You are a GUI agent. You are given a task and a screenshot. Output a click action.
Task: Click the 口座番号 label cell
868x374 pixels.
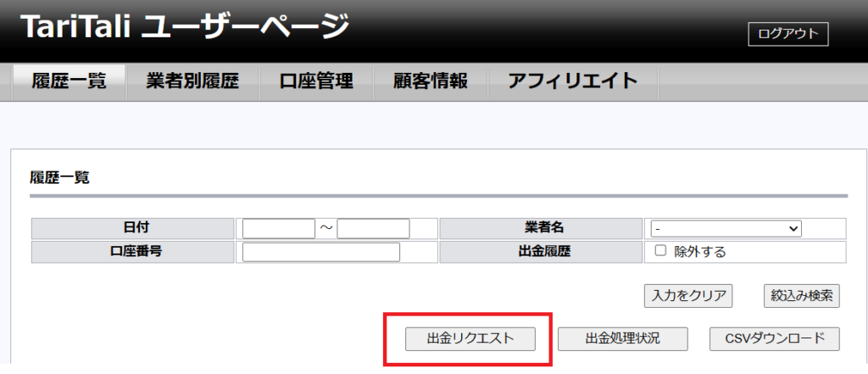pyautogui.click(x=133, y=252)
